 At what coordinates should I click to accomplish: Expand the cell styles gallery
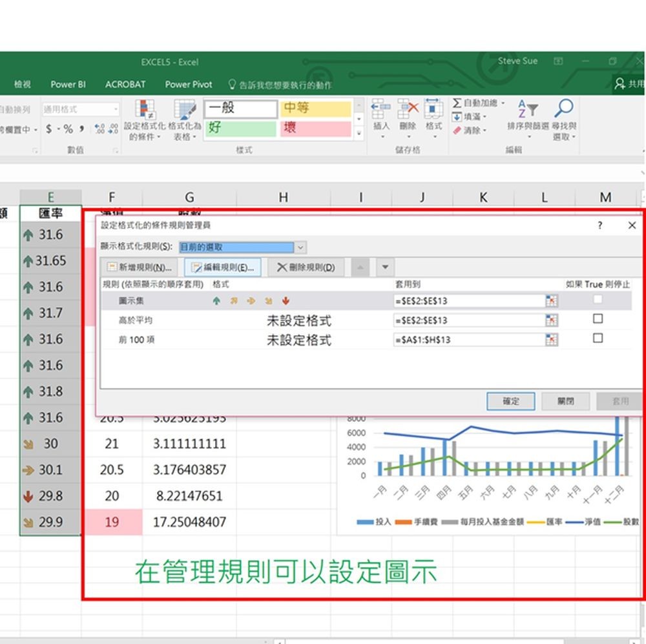point(359,134)
